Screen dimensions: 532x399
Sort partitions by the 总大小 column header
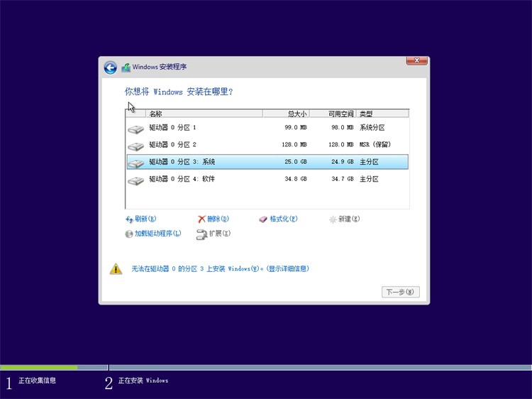[x=286, y=114]
